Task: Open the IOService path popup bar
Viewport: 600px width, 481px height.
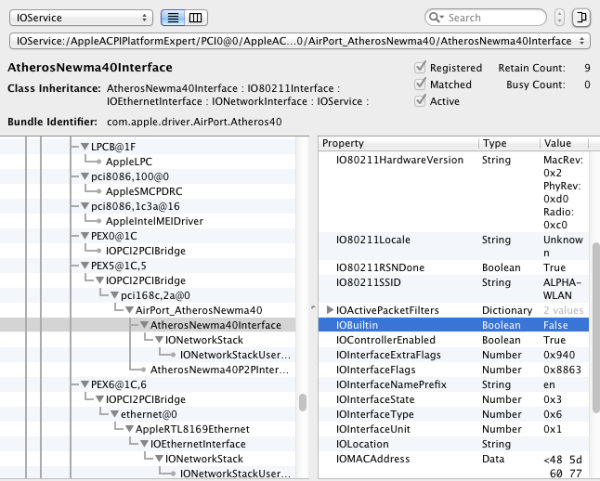Action: 299,43
